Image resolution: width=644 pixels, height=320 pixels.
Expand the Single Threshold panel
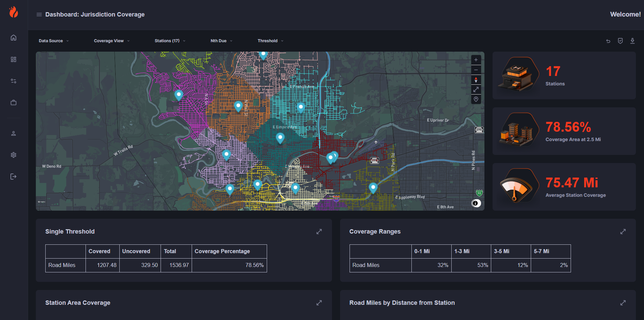pyautogui.click(x=319, y=232)
